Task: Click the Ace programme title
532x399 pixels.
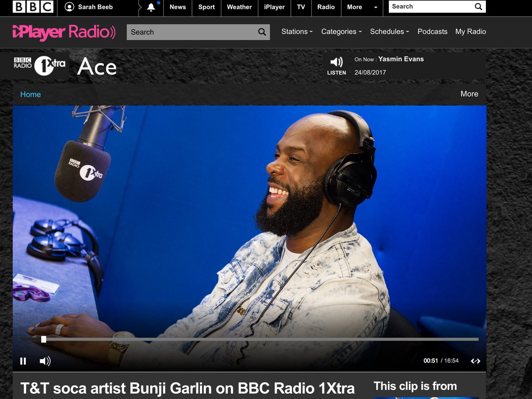Action: (97, 67)
